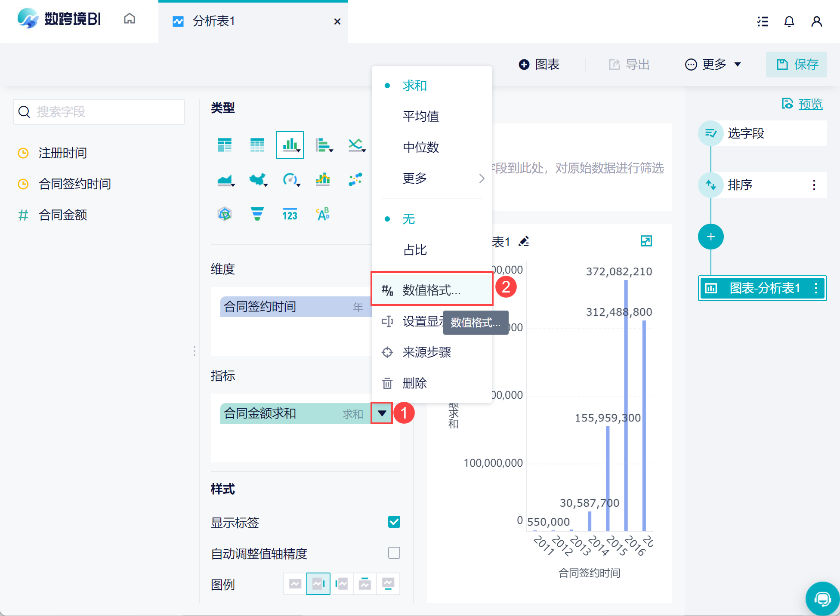
Task: Select 平均值 aggregation menu item
Action: click(x=420, y=116)
